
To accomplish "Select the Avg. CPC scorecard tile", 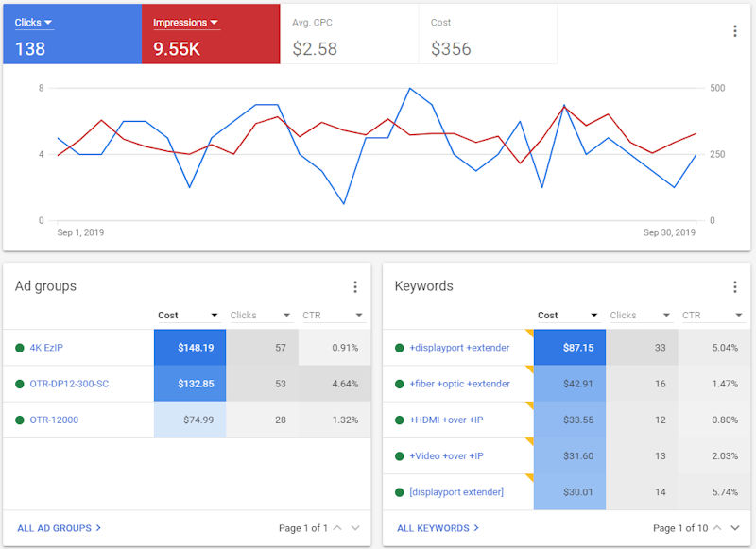I will tap(349, 34).
